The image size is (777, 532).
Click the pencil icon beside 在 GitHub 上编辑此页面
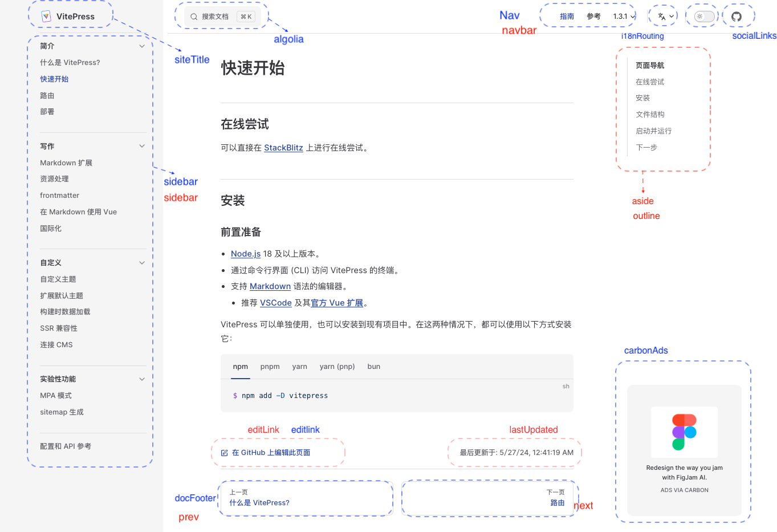(225, 452)
